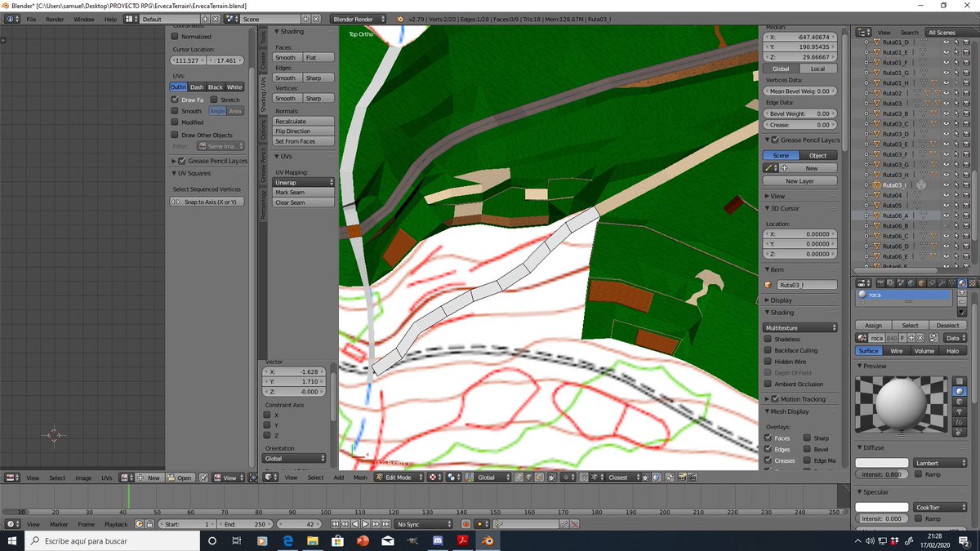Enable the X constraint axis checkbox
Screen dimensions: 980x551
[267, 415]
